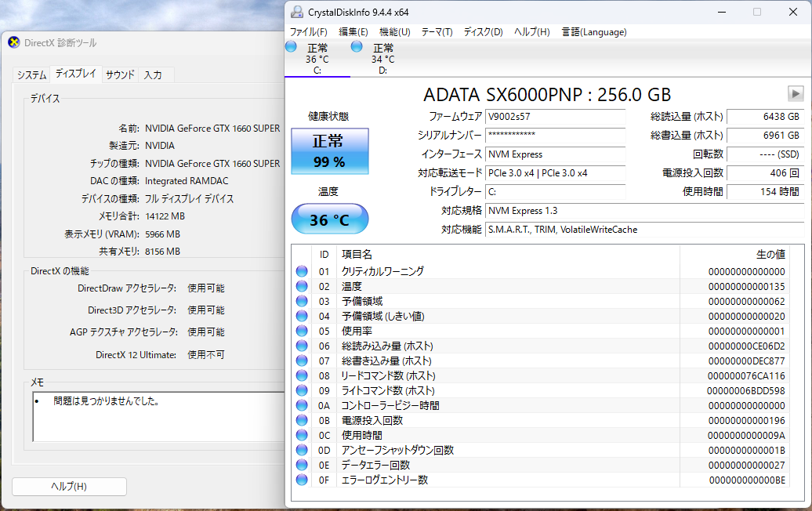Click status orb for アンセーフシャットダウン回数 row
The image size is (812, 511).
(x=302, y=450)
